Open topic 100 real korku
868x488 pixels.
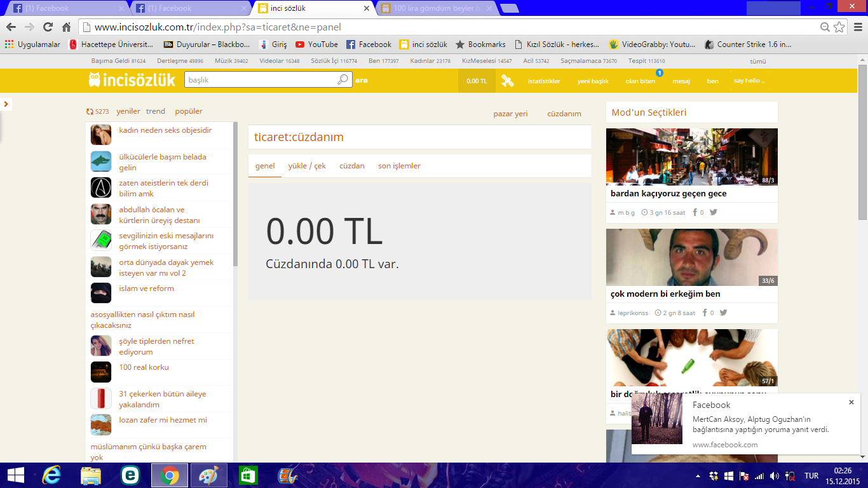(x=144, y=367)
